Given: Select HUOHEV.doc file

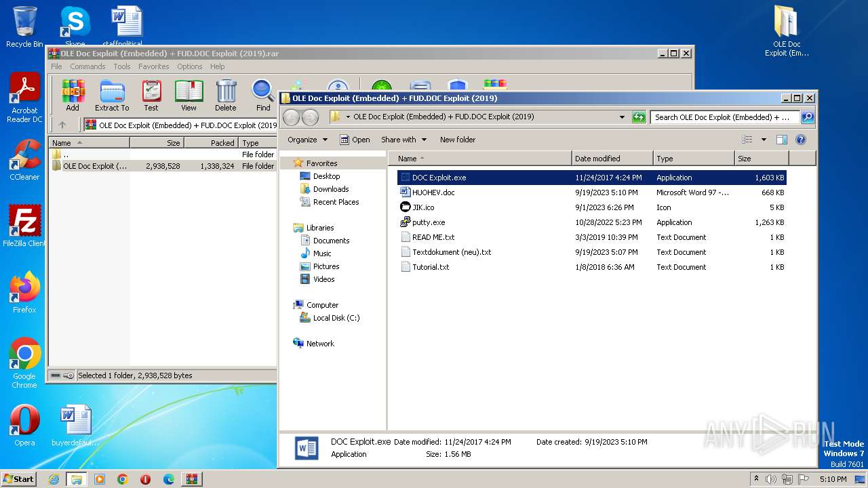Looking at the screenshot, I should pyautogui.click(x=591, y=192).
